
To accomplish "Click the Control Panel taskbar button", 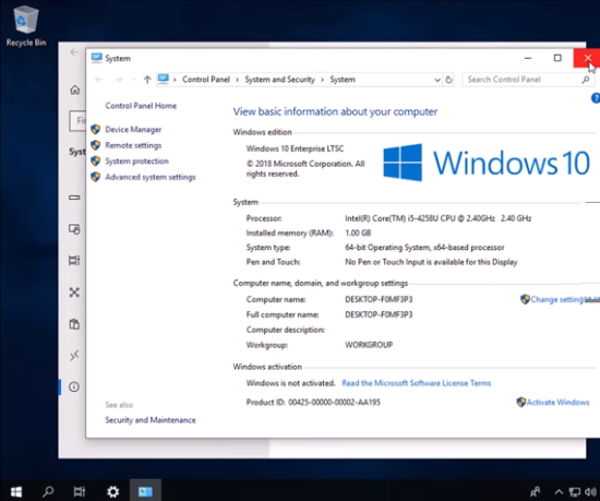I will (x=145, y=491).
